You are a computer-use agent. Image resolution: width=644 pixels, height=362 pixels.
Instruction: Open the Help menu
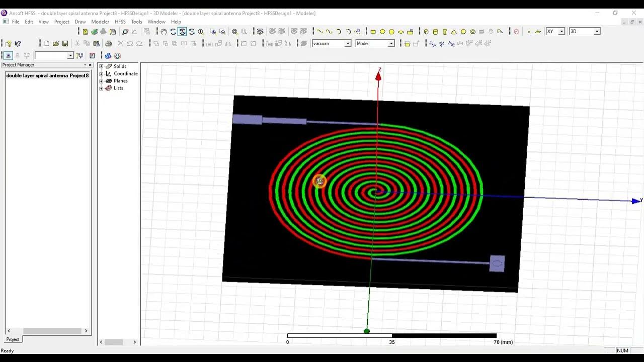176,22
